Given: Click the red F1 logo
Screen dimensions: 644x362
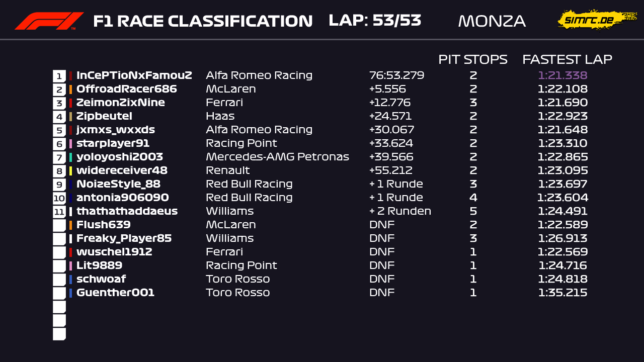Looking at the screenshot, I should click(x=49, y=21).
